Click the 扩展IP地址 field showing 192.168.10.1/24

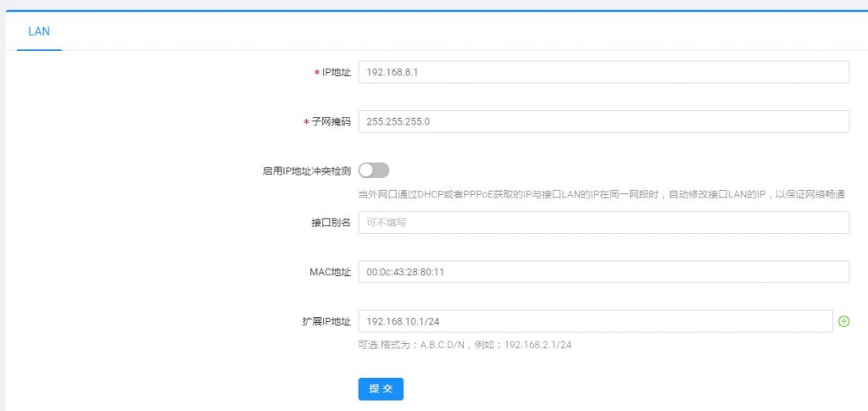pyautogui.click(x=595, y=321)
